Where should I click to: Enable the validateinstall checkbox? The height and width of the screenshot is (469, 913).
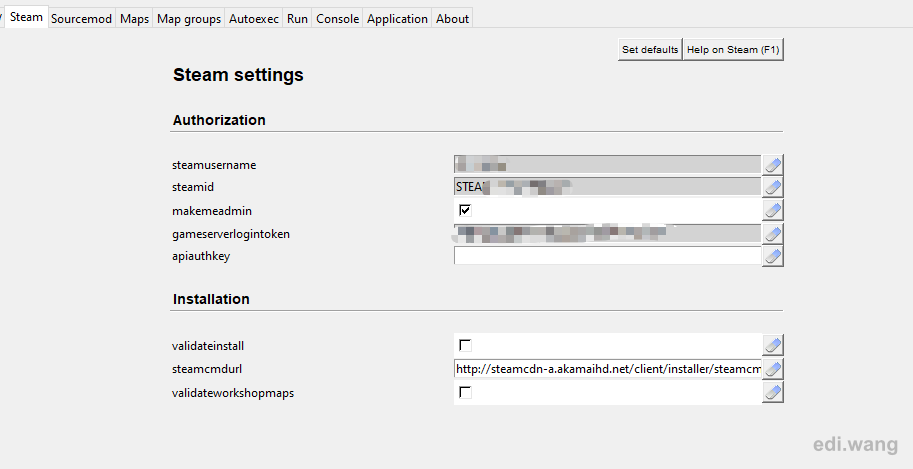465,345
